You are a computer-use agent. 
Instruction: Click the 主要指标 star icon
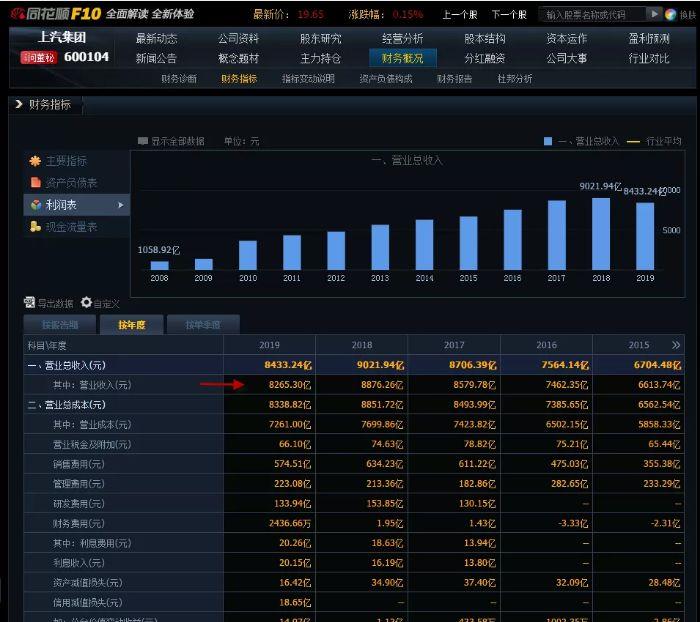[x=35, y=161]
